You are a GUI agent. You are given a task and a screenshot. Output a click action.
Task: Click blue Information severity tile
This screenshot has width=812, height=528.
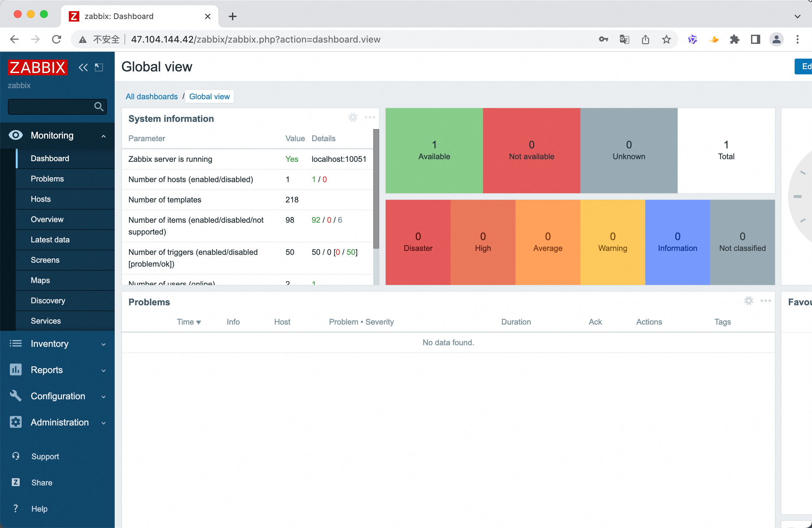pos(677,242)
